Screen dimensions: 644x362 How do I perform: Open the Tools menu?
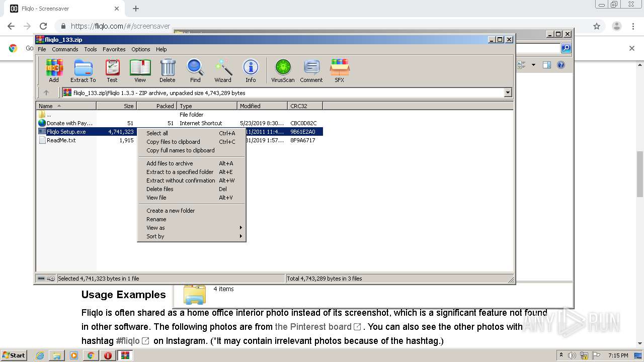91,49
